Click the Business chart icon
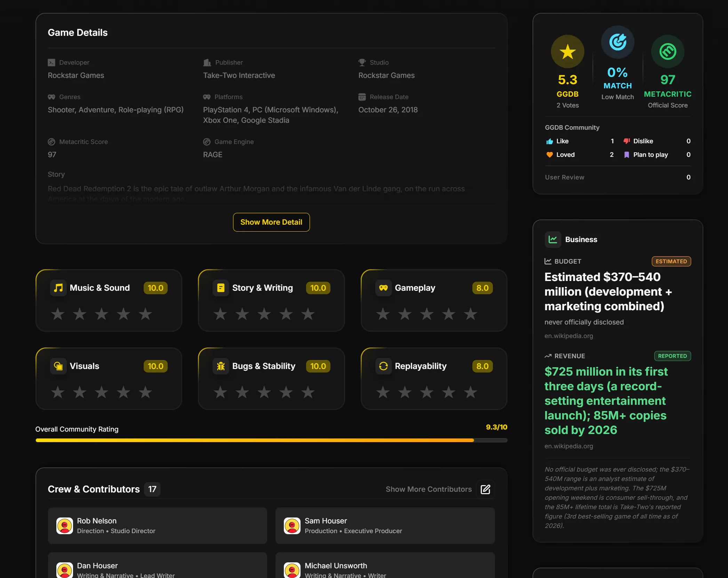Viewport: 728px width, 578px height. (x=553, y=240)
